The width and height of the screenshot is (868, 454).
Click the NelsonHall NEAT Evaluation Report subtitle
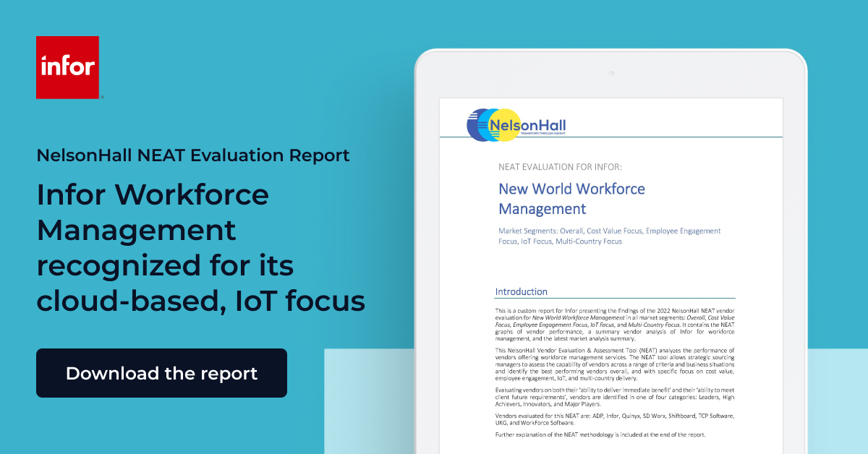pos(192,155)
